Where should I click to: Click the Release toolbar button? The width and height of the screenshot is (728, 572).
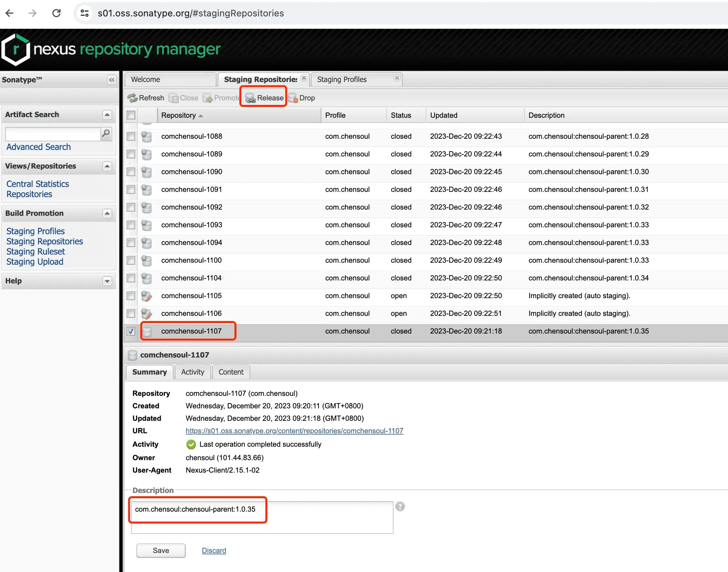click(x=264, y=98)
